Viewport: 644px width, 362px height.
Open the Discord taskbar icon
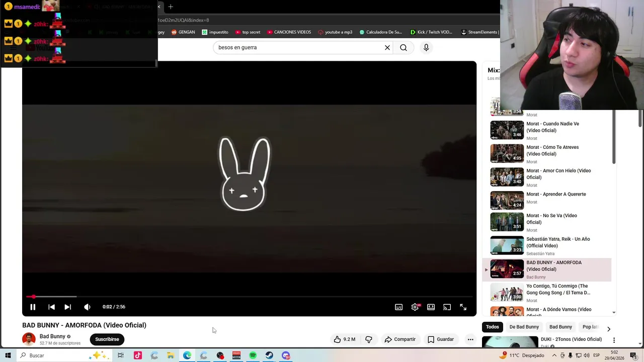tap(286, 355)
